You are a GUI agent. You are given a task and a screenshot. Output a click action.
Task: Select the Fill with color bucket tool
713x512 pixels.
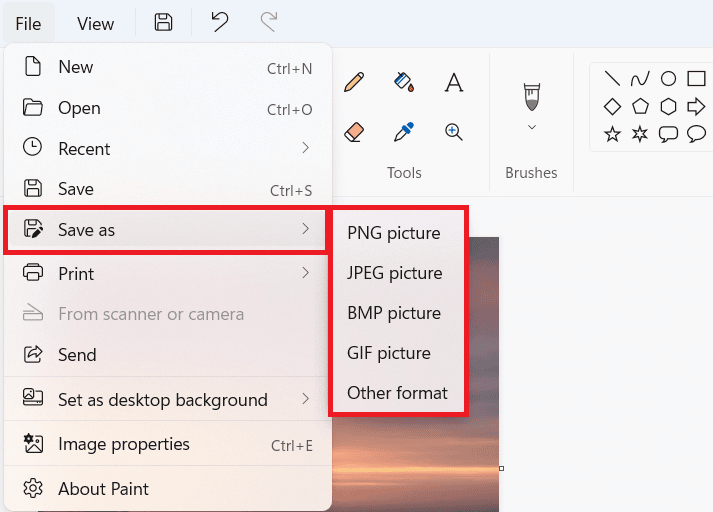[x=404, y=82]
